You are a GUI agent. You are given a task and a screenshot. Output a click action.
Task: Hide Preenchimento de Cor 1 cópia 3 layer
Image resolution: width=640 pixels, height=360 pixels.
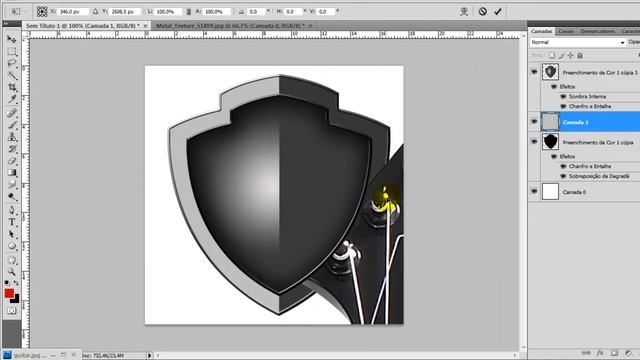click(534, 72)
